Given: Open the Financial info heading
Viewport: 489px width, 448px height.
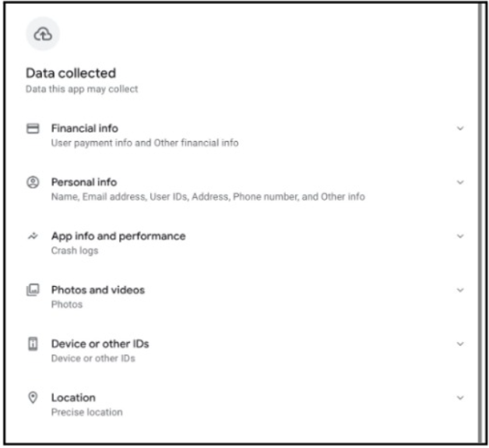Looking at the screenshot, I should click(x=85, y=128).
